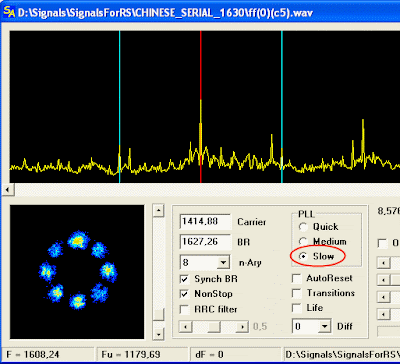
Task: Enable the RRC filter checkbox
Action: point(184,309)
